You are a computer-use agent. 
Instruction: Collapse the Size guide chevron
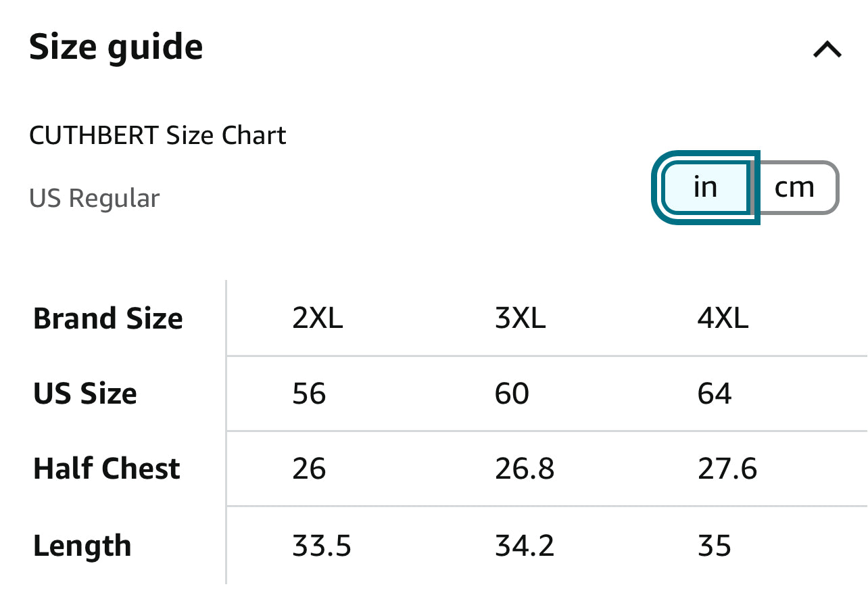point(827,49)
